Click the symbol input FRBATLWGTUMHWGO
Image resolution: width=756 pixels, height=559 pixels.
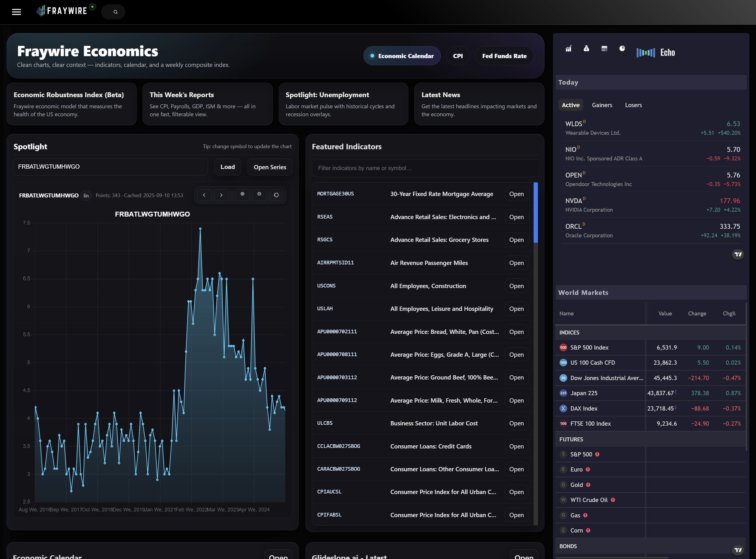(x=110, y=167)
